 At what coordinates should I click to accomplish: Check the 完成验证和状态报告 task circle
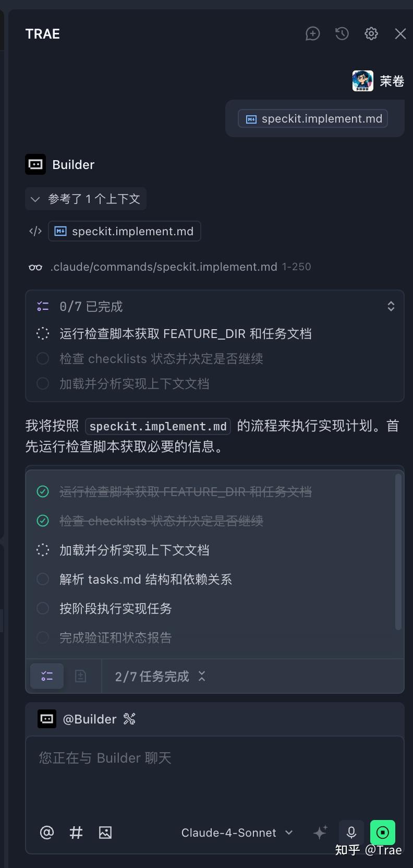(43, 637)
